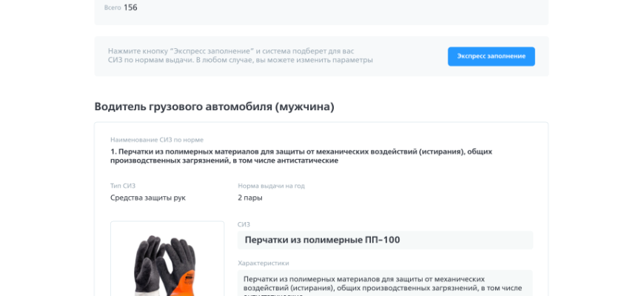Screen dimensions: 644x296
Task: Click the word антистатические in the norm title
Action: [305, 161]
